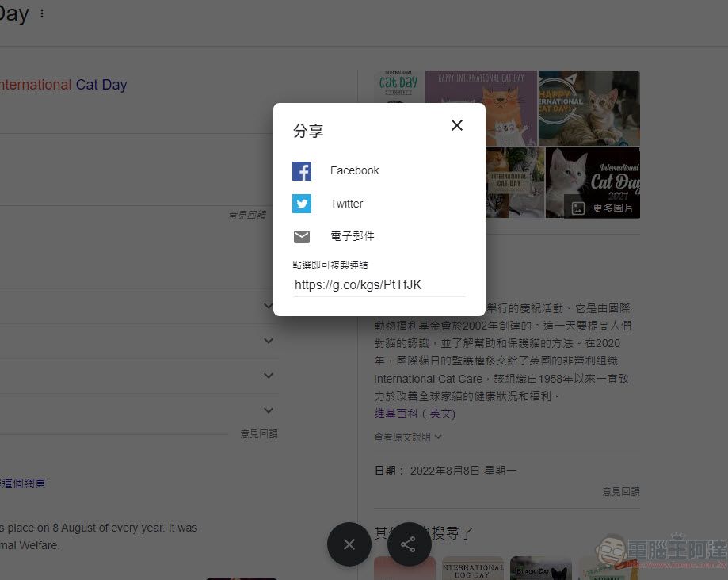Click 意見回饋 below the 日期 row
Viewport: 728px width, 580px height.
tap(620, 491)
